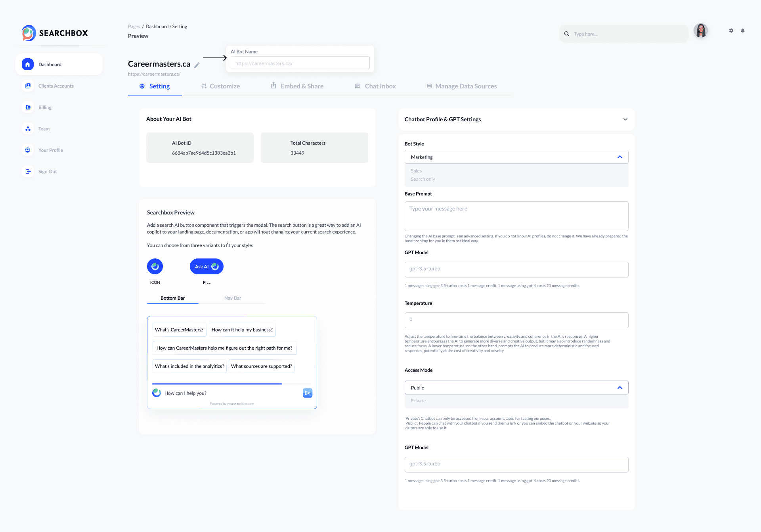The height and width of the screenshot is (532, 761).
Task: Click the blue progress bar in chat preview
Action: tap(217, 384)
